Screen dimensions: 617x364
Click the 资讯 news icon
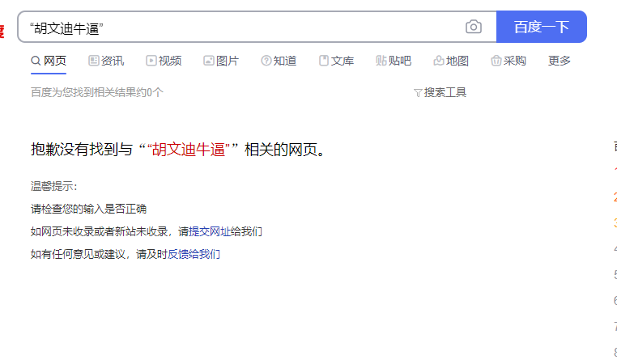(x=94, y=61)
